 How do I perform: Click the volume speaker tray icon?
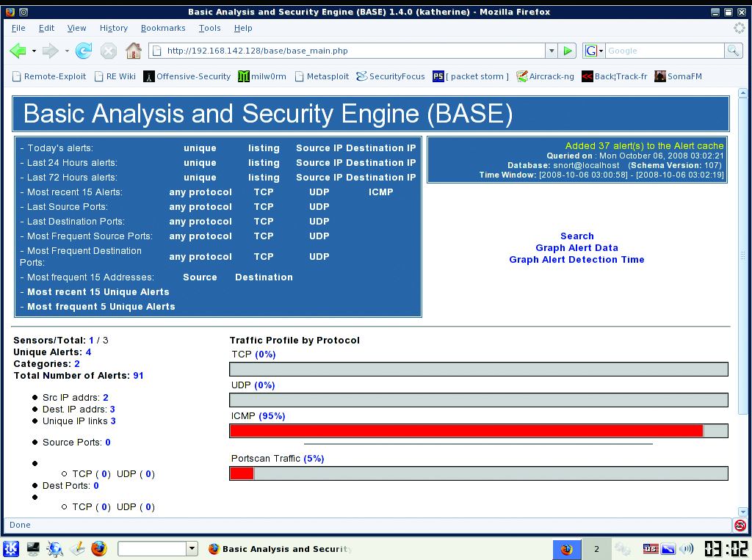point(687,548)
